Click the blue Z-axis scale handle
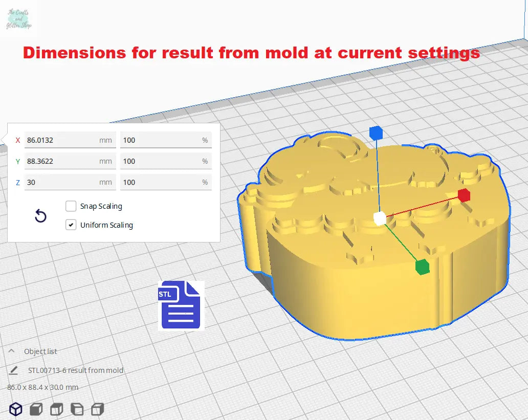Image resolution: width=528 pixels, height=420 pixels. click(x=376, y=133)
